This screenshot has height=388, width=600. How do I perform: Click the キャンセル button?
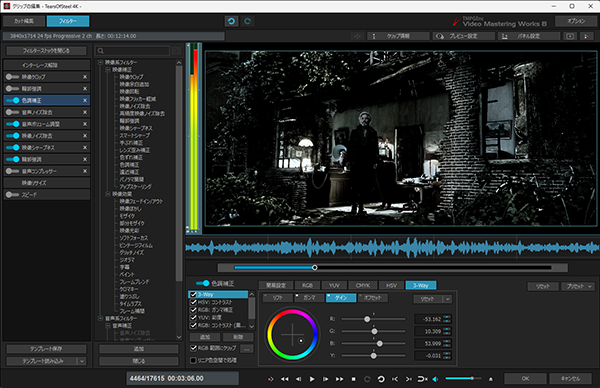click(571, 378)
